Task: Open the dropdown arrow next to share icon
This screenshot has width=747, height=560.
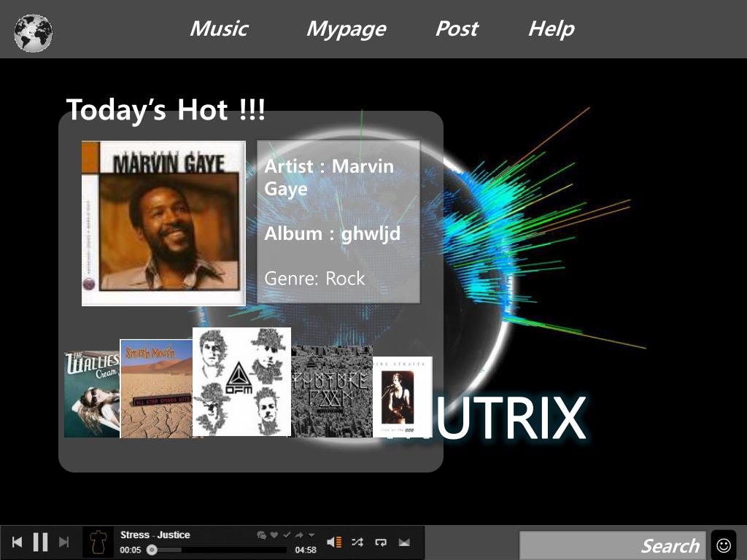Action: [311, 534]
